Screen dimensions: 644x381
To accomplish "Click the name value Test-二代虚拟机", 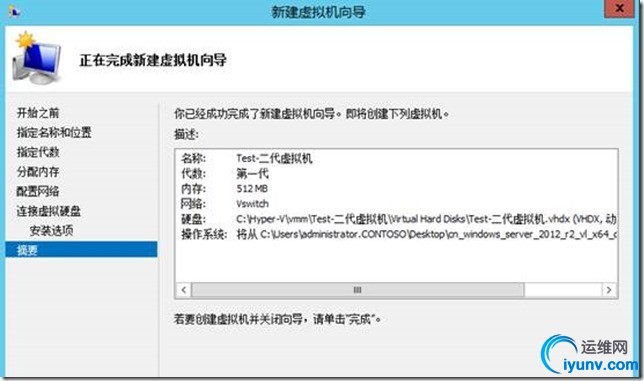I will point(274,158).
